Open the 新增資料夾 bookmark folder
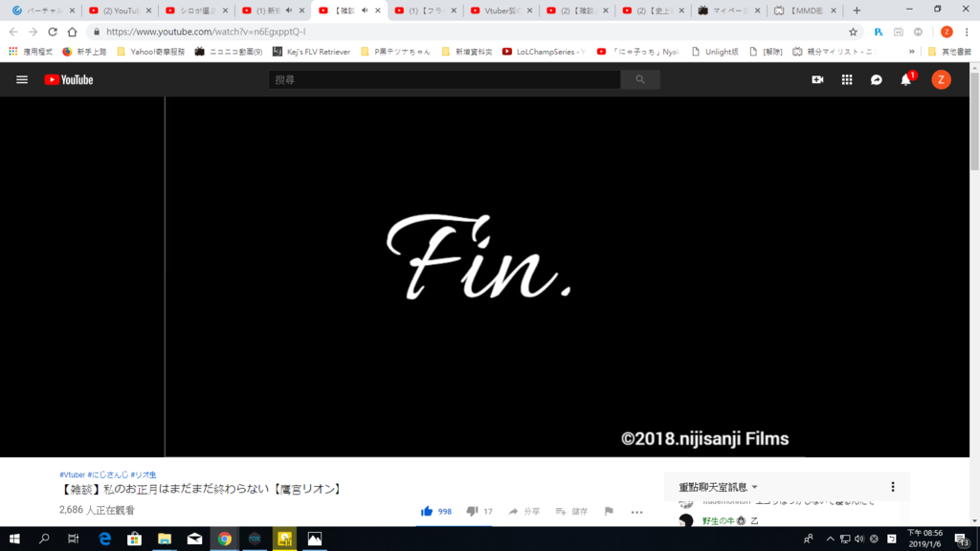 point(467,52)
